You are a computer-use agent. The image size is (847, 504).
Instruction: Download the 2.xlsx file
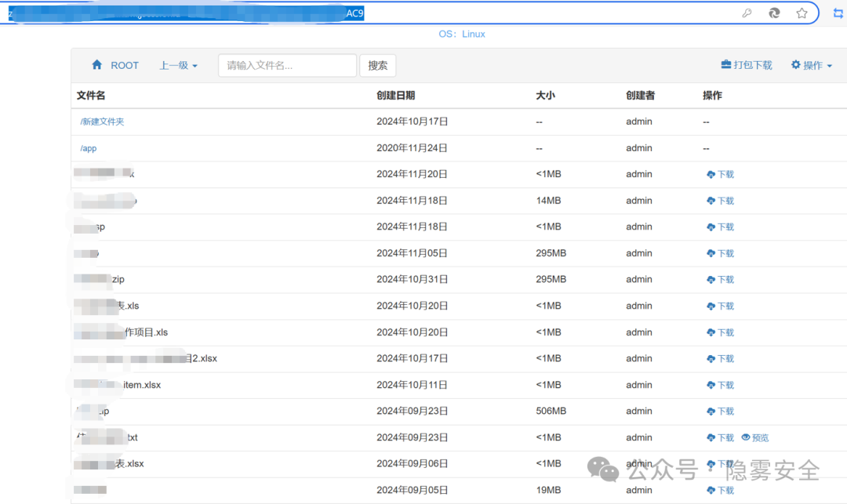pyautogui.click(x=720, y=359)
